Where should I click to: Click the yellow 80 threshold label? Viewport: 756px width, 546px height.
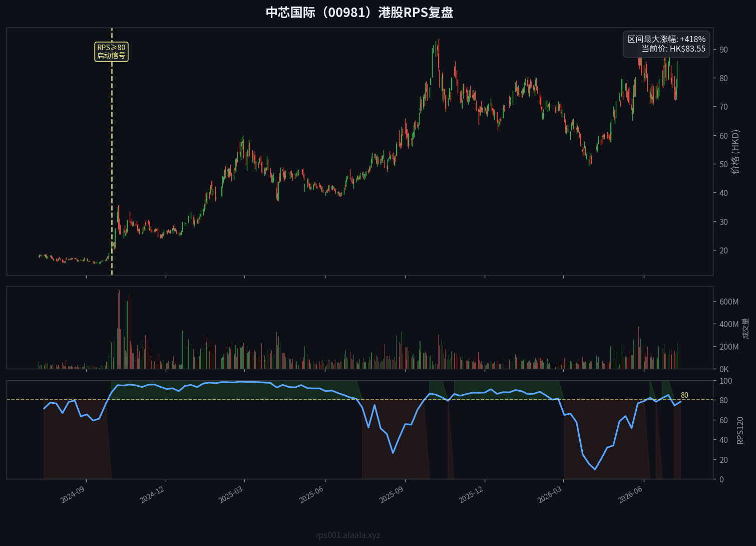684,395
